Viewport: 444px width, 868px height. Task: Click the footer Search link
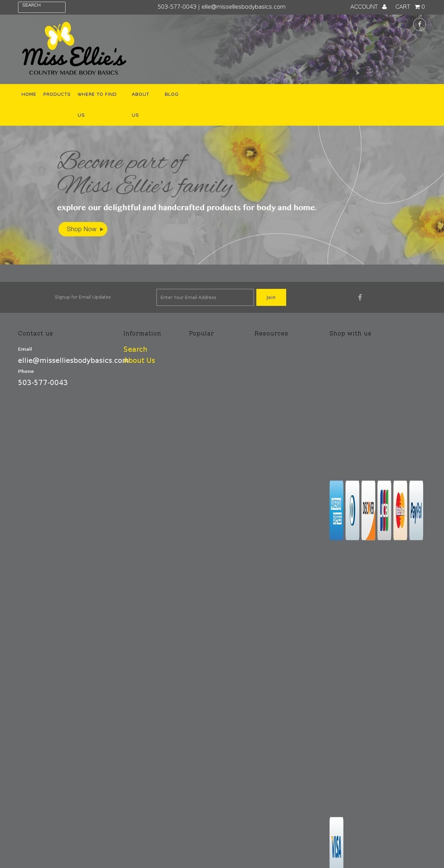135,349
